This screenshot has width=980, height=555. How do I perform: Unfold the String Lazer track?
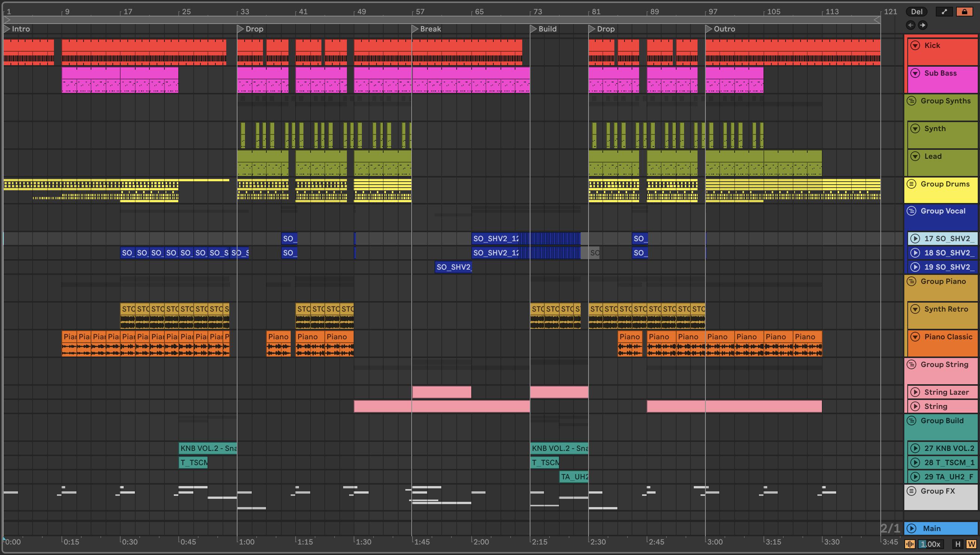tap(915, 392)
